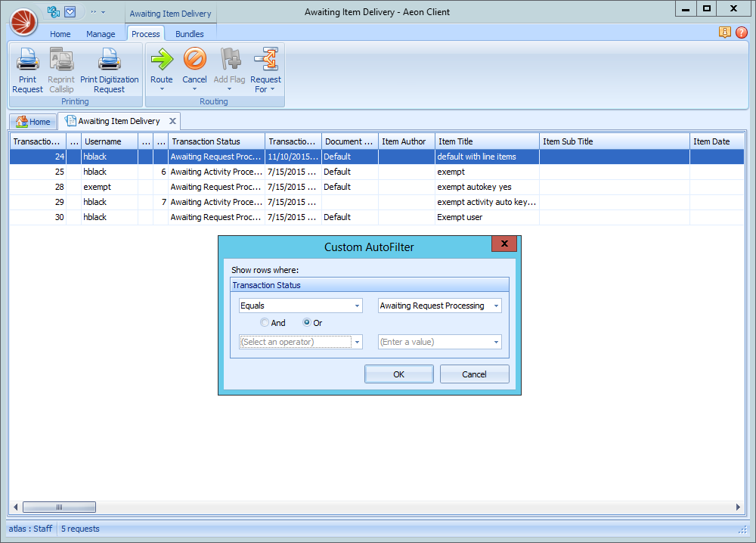Click the green Route arrow icon
This screenshot has width=756, height=543.
pyautogui.click(x=161, y=60)
